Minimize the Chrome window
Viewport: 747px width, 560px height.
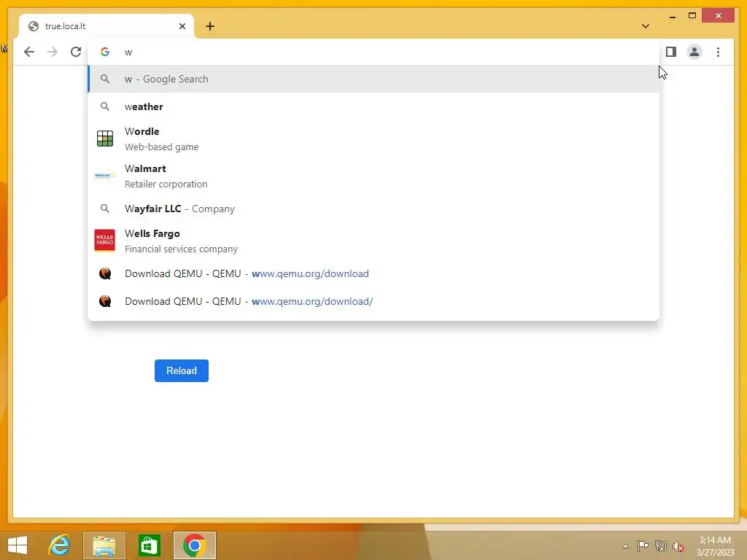[x=672, y=16]
